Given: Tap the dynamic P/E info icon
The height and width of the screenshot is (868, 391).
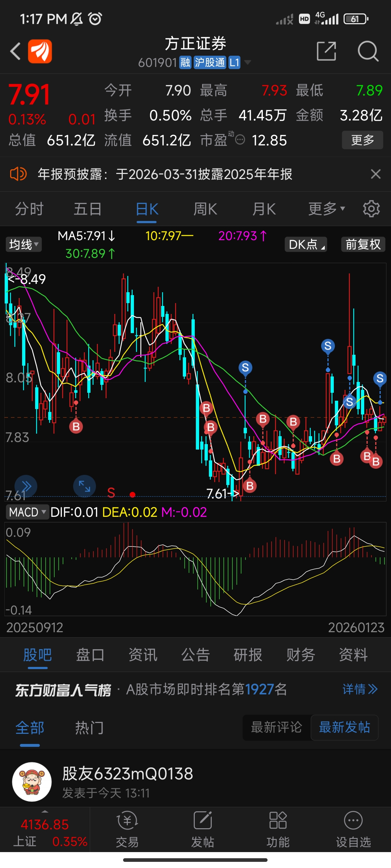Looking at the screenshot, I should 240,140.
